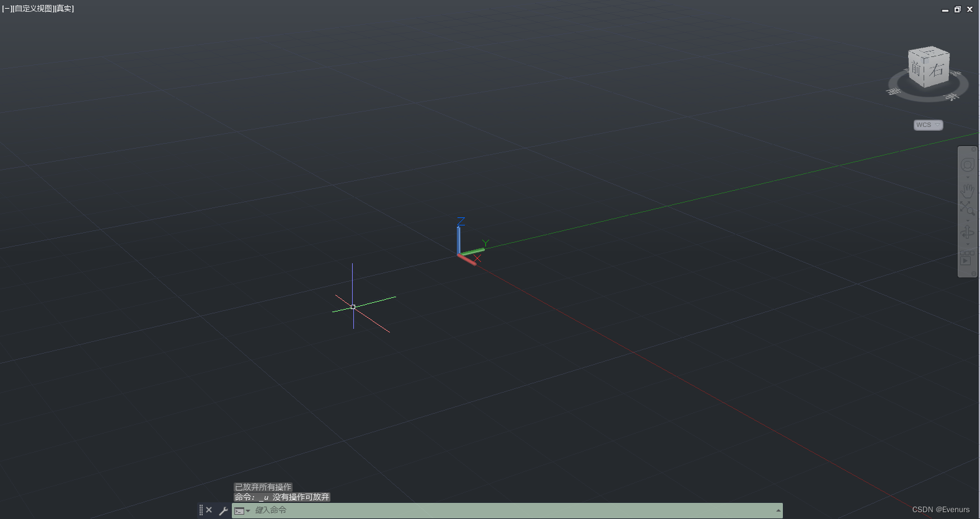This screenshot has height=519, width=980.
Task: Select the 前 face on the ViewCube
Action: pyautogui.click(x=917, y=69)
